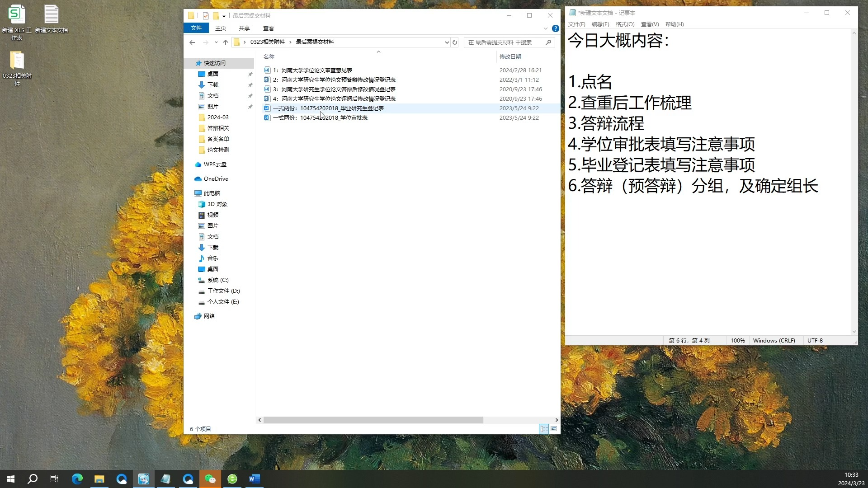Click new folder icon in Explorer title bar
This screenshot has width=868, height=488.
[216, 16]
